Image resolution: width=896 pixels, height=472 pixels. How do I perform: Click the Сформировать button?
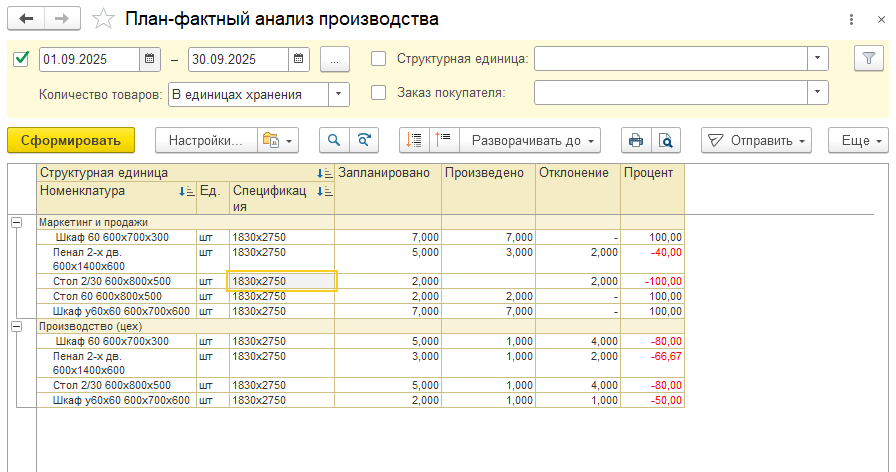(71, 140)
